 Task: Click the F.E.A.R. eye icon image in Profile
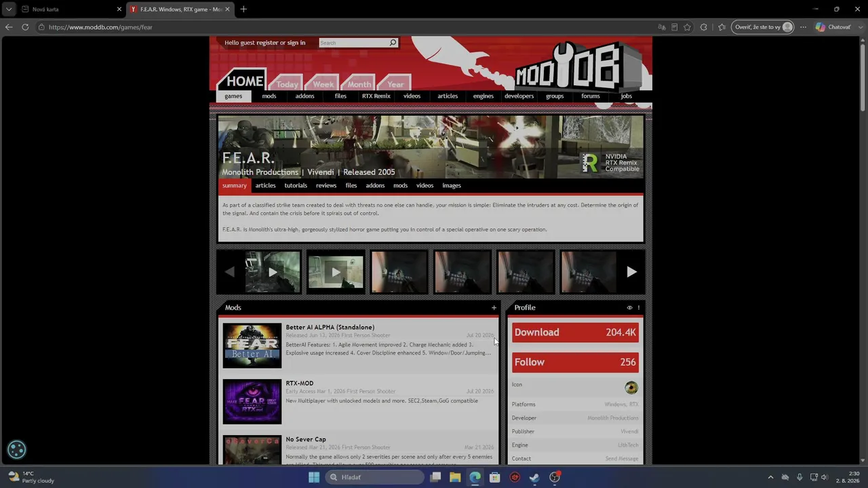click(x=631, y=388)
